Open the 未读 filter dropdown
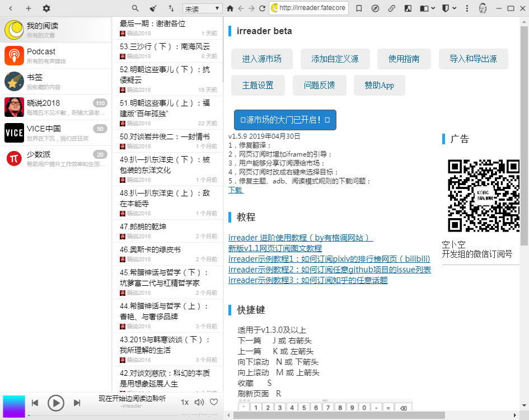This screenshot has width=529, height=420. point(203,9)
